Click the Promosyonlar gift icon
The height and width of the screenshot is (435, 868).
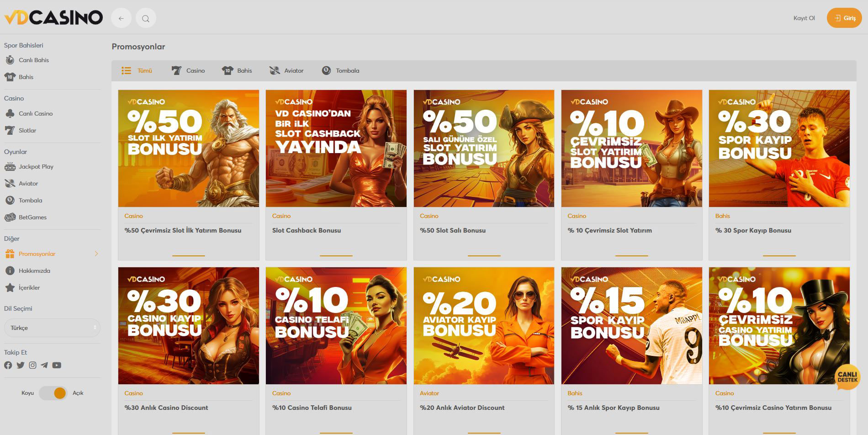click(x=10, y=254)
